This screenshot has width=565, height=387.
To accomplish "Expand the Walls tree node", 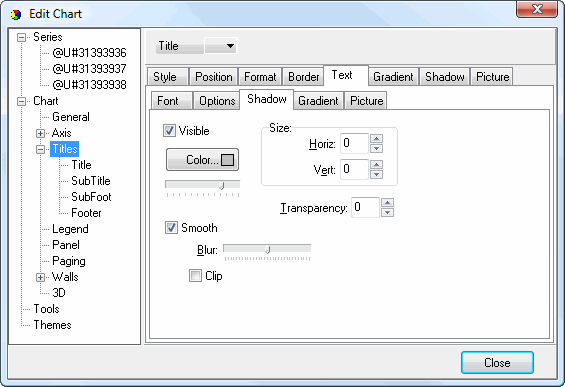I will click(x=40, y=277).
